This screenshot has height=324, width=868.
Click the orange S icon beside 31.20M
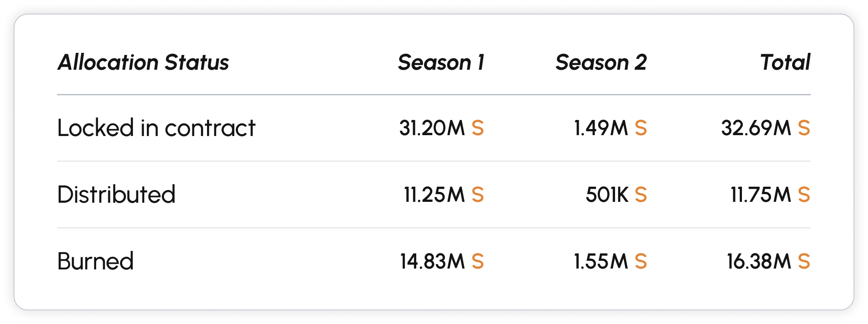click(478, 128)
